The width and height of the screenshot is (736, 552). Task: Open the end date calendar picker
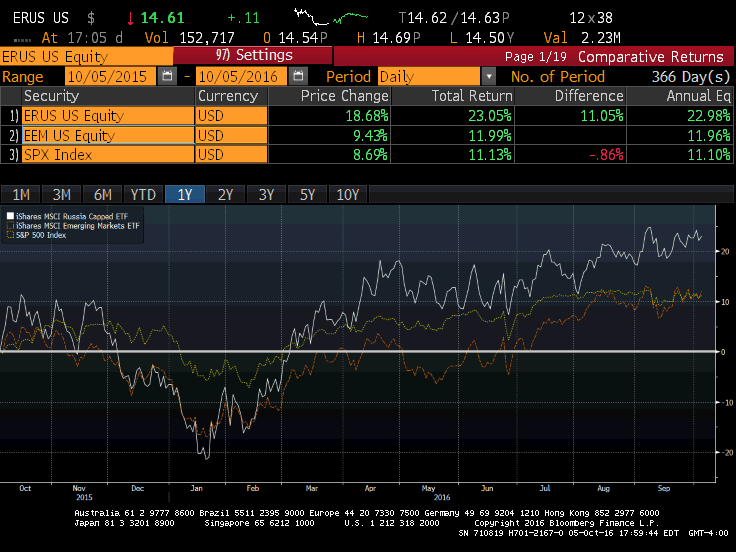pyautogui.click(x=298, y=76)
